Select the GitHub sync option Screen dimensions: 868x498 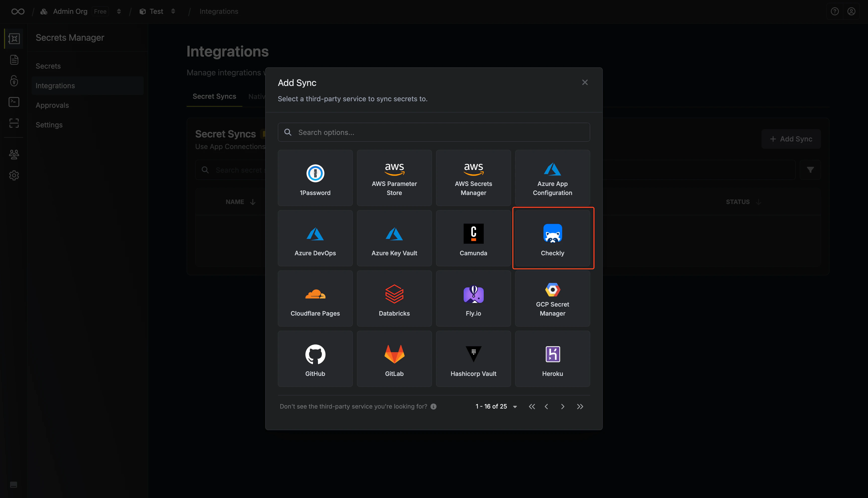pos(315,359)
